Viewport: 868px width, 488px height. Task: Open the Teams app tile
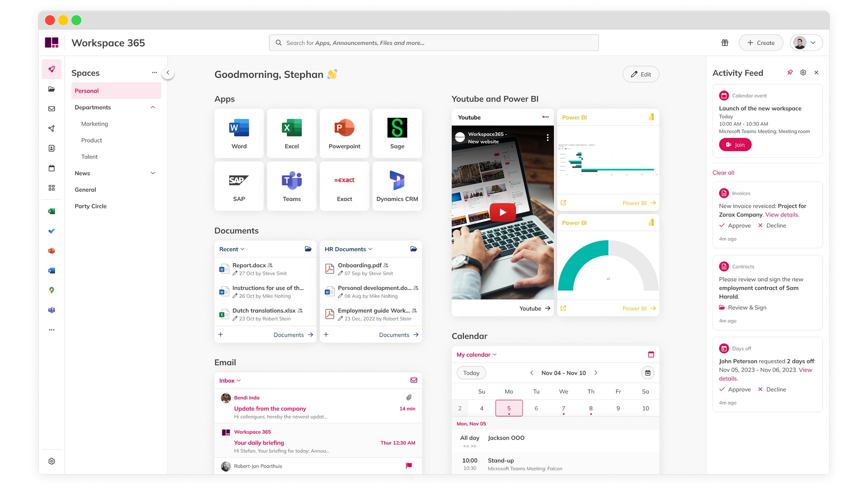point(292,186)
